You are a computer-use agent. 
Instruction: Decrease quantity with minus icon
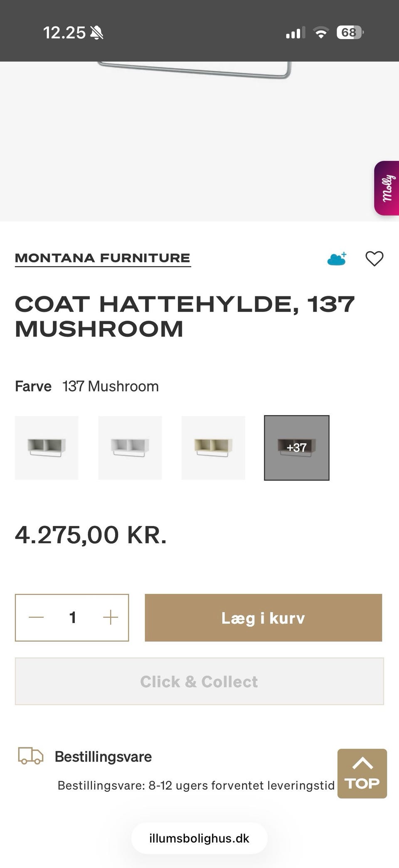click(x=36, y=618)
